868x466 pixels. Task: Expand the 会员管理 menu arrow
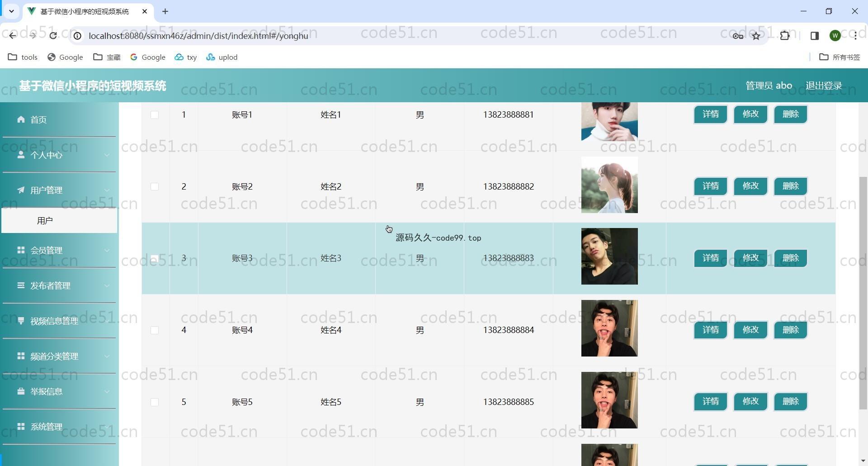coord(107,251)
